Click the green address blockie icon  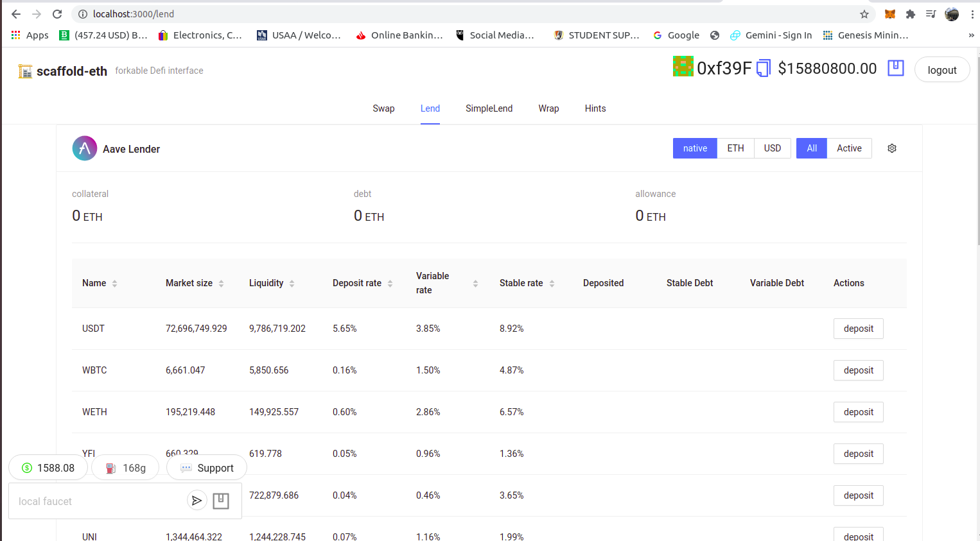[x=683, y=66]
